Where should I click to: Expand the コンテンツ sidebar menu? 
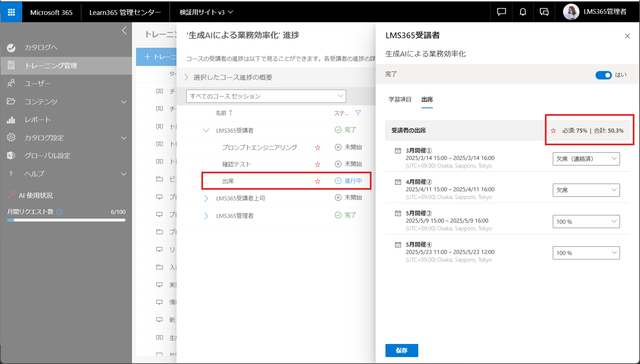click(124, 102)
